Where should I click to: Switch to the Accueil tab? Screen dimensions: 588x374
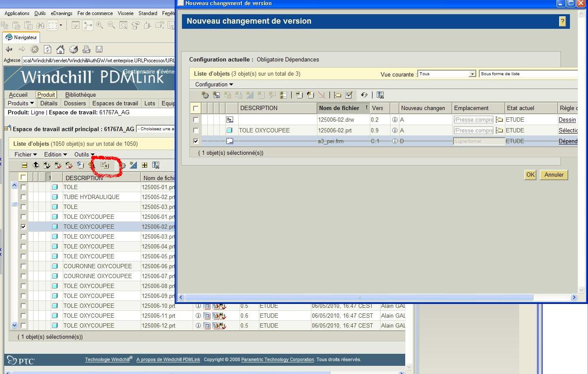pyautogui.click(x=18, y=95)
